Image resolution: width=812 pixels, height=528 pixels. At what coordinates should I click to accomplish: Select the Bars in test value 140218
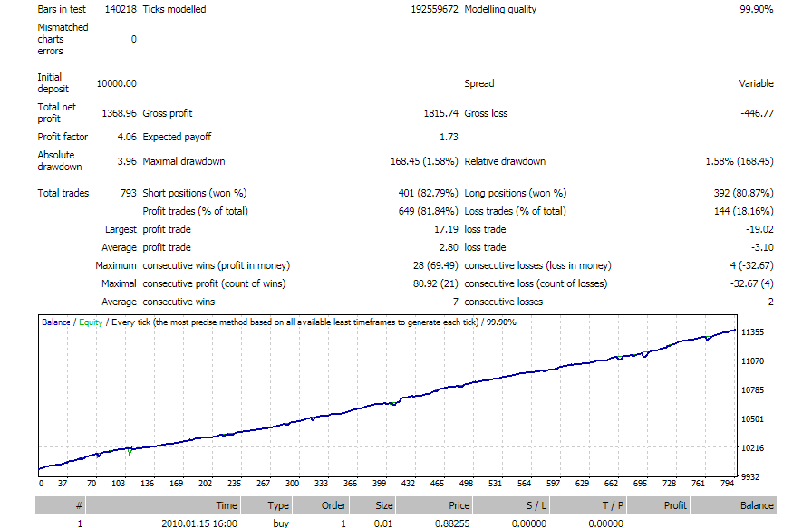pos(121,9)
